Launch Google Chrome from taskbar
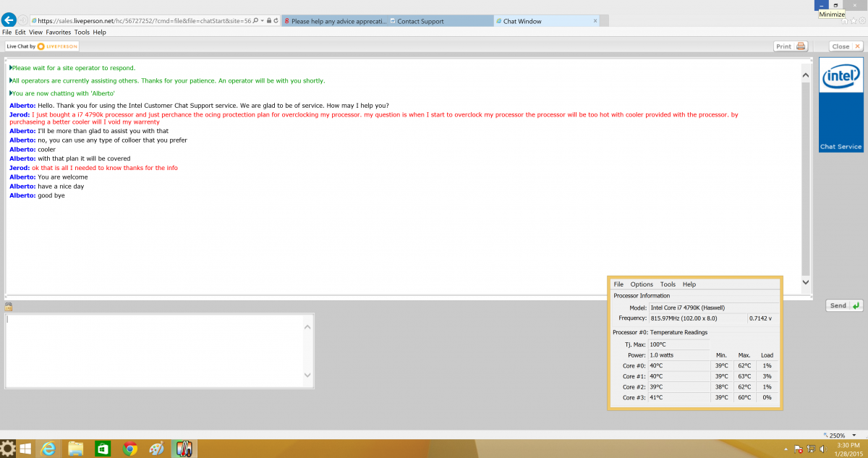Screen dimensions: 868x458 [x=129, y=449]
